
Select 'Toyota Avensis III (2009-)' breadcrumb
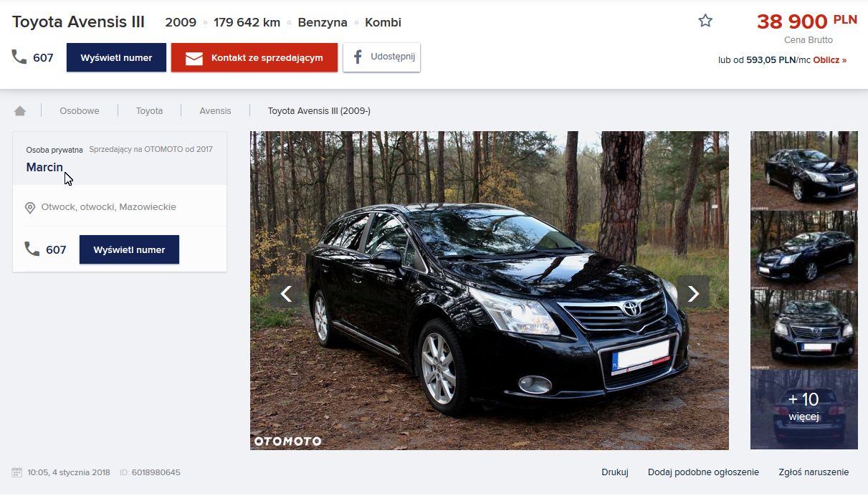[x=319, y=110]
